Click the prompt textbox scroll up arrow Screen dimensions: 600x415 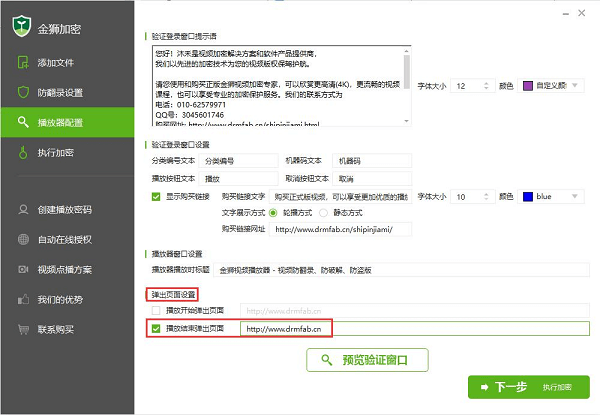pyautogui.click(x=406, y=51)
